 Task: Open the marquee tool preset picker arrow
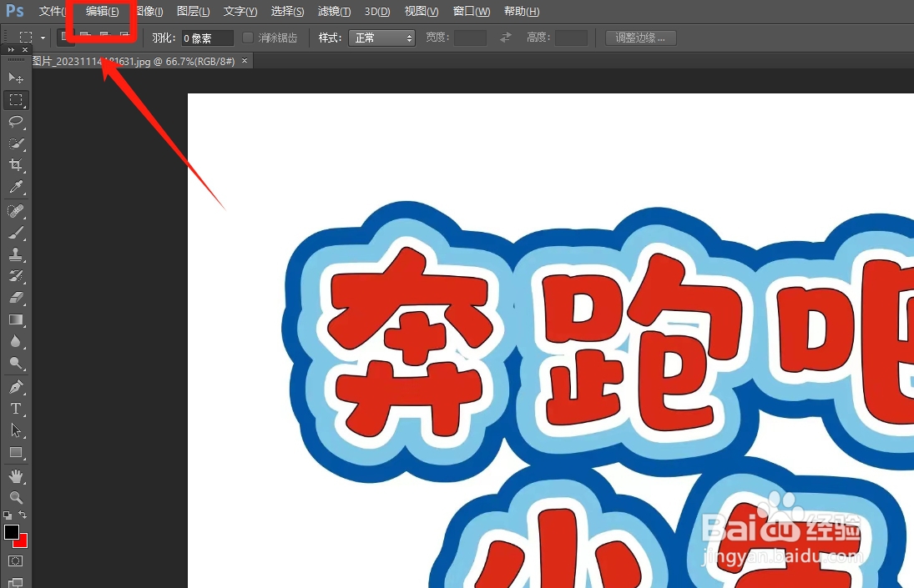point(43,38)
